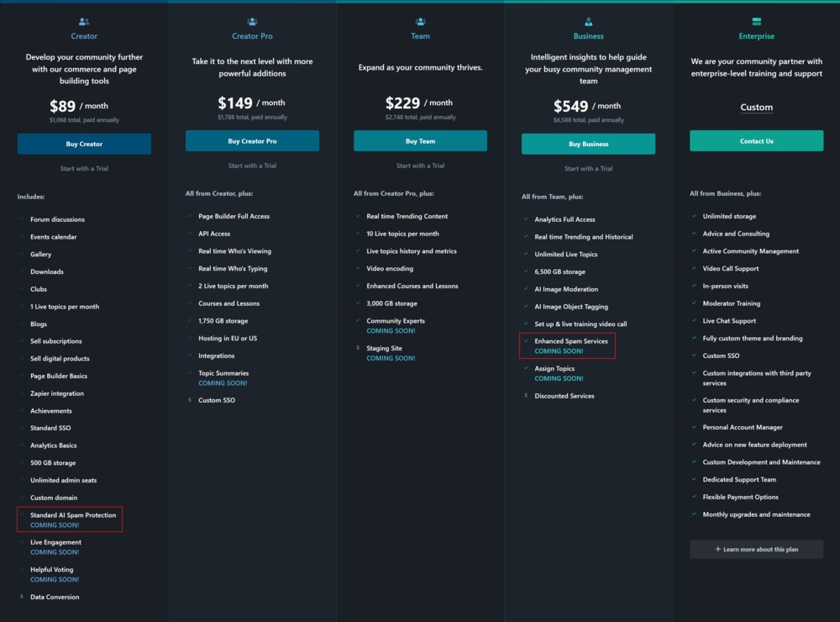This screenshot has height=622, width=840.
Task: Click the dollar icon beside Custom SSO in Creator Pro
Action: pos(190,400)
